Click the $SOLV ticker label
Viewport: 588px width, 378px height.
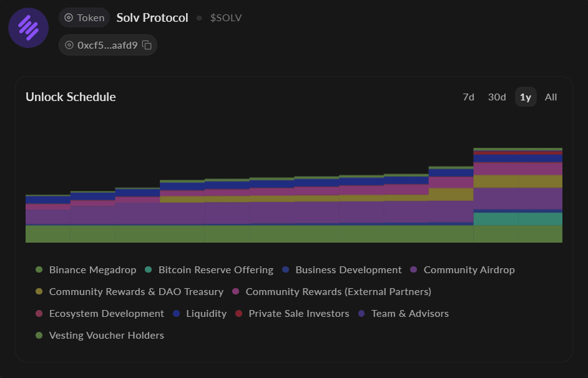(x=225, y=18)
